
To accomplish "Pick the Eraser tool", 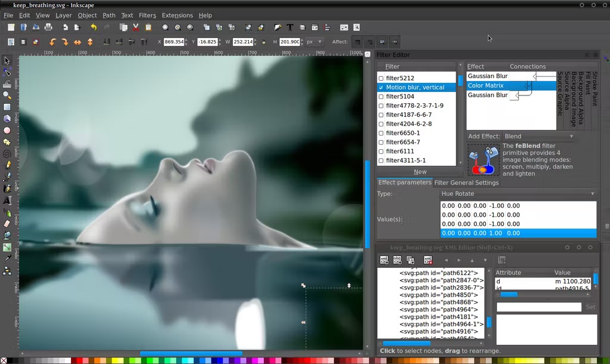I will (x=7, y=224).
